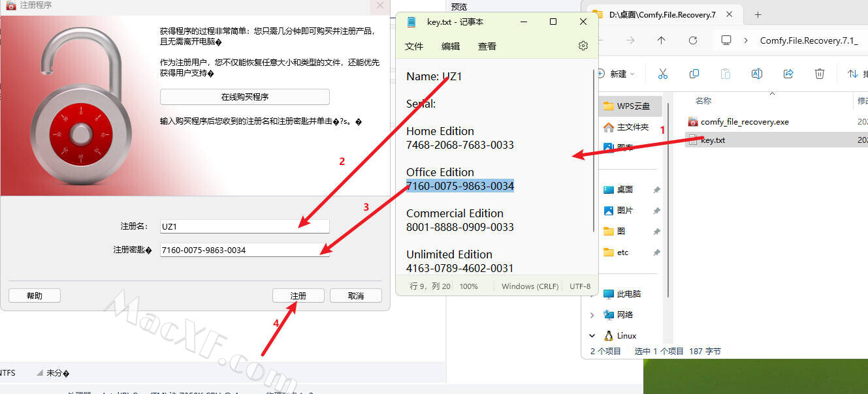Screen dimensions: 868x394
Task: Collapse the Linux tree node
Action: (592, 336)
